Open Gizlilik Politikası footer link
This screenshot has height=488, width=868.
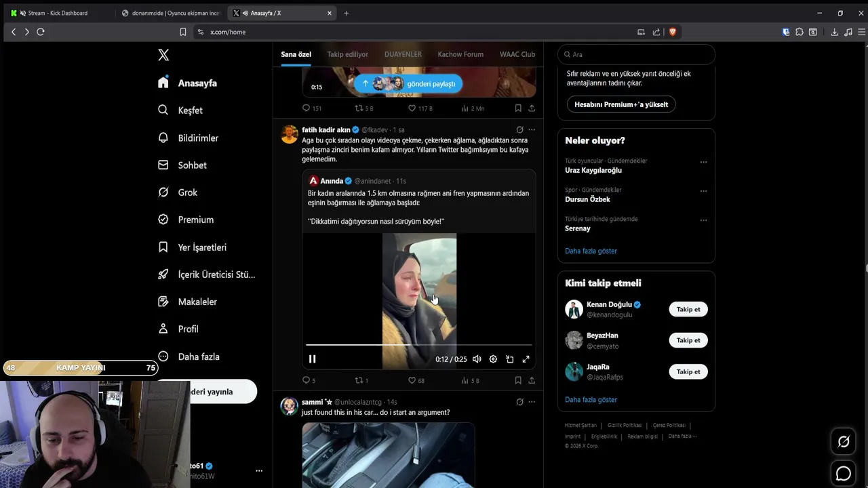625,425
